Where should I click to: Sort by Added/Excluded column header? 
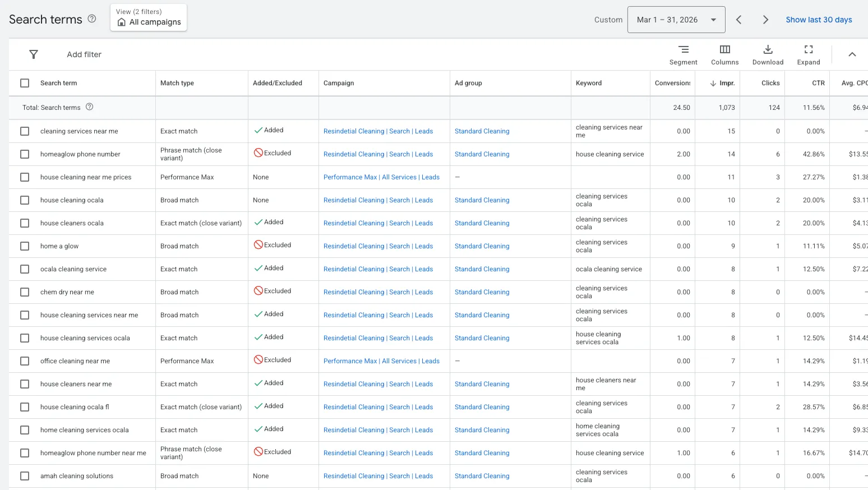(278, 83)
